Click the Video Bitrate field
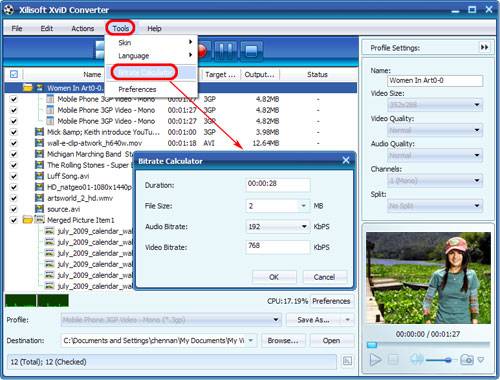The height and width of the screenshot is (380, 500). coord(278,247)
